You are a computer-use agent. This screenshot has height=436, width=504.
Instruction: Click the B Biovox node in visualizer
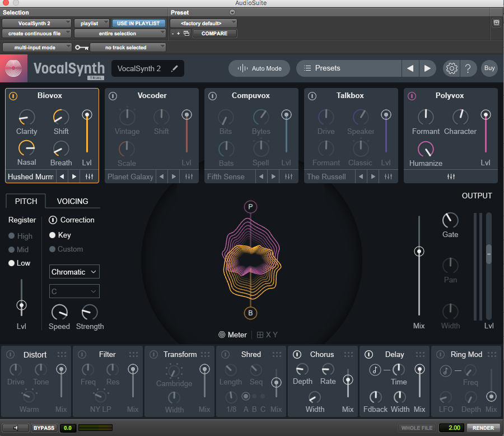point(250,313)
